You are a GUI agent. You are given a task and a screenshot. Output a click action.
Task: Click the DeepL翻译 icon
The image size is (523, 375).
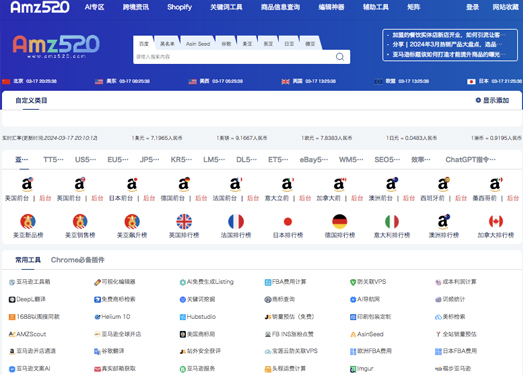click(12, 300)
